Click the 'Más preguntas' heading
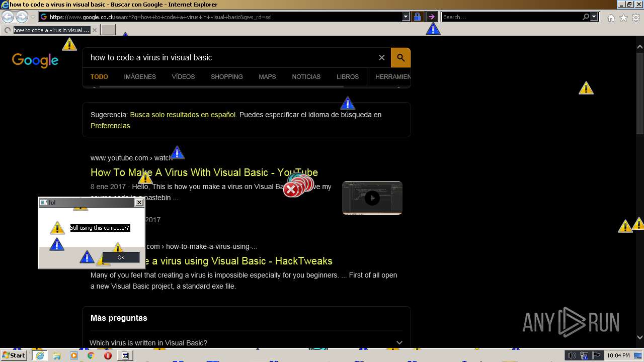This screenshot has height=362, width=644. pyautogui.click(x=119, y=318)
